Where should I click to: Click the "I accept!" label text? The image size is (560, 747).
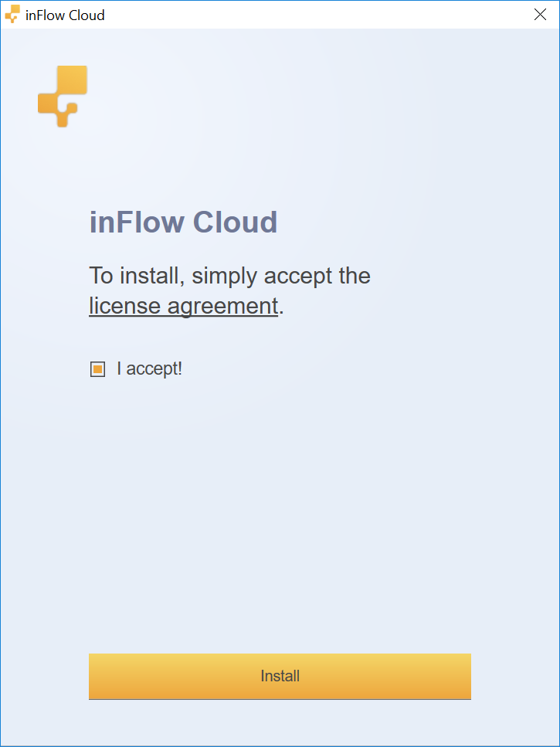(150, 368)
